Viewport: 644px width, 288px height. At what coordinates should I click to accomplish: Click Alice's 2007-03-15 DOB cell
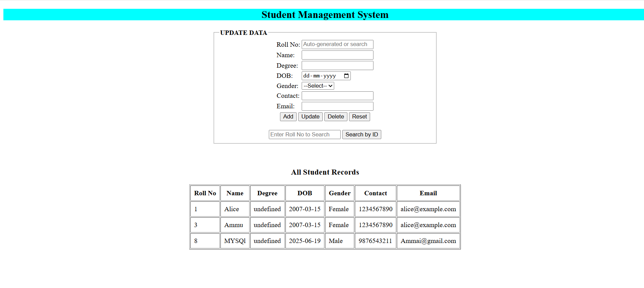[x=305, y=209]
